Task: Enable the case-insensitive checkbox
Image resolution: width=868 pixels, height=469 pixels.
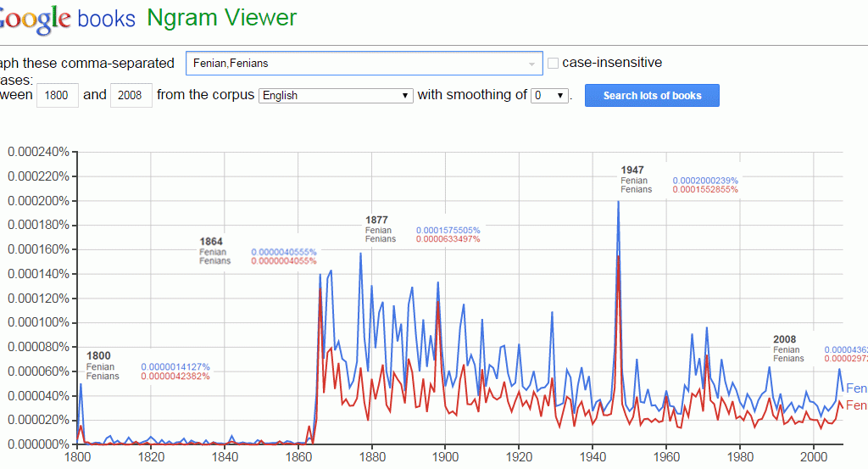Action: click(554, 64)
